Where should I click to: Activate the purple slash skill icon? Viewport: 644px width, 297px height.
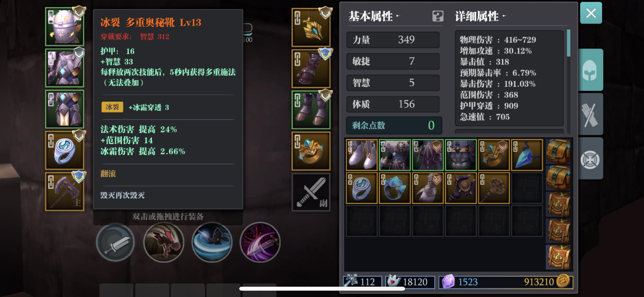click(260, 242)
